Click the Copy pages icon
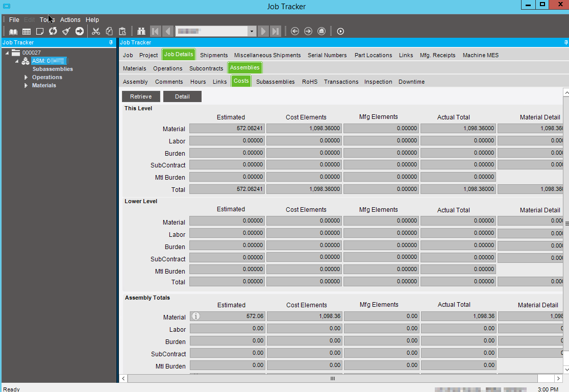This screenshot has width=569, height=392. coord(109,31)
